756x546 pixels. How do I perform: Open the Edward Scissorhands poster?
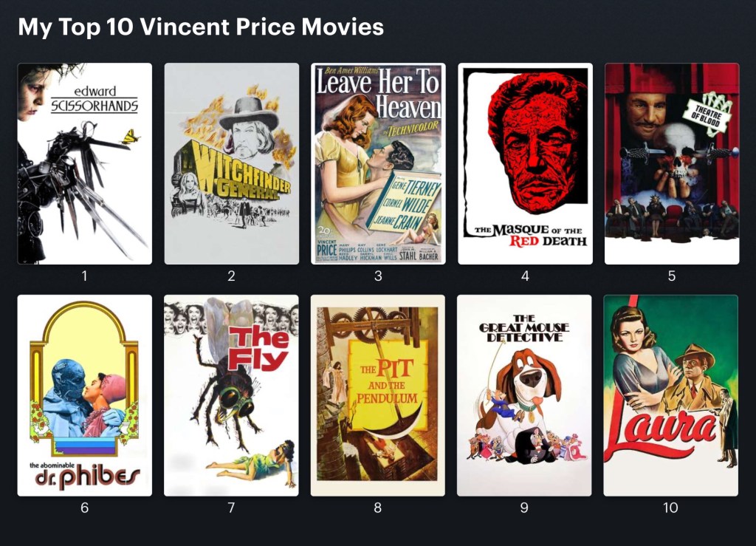[x=85, y=163]
